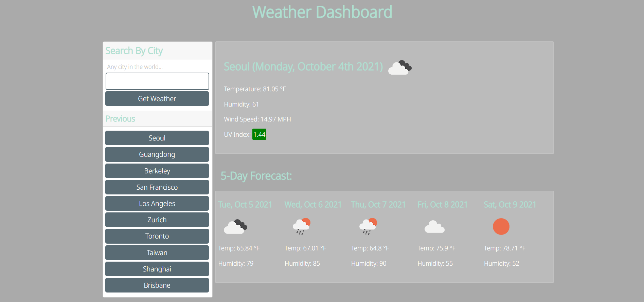This screenshot has width=644, height=302.
Task: Click the Search By City heading
Action: (x=134, y=51)
